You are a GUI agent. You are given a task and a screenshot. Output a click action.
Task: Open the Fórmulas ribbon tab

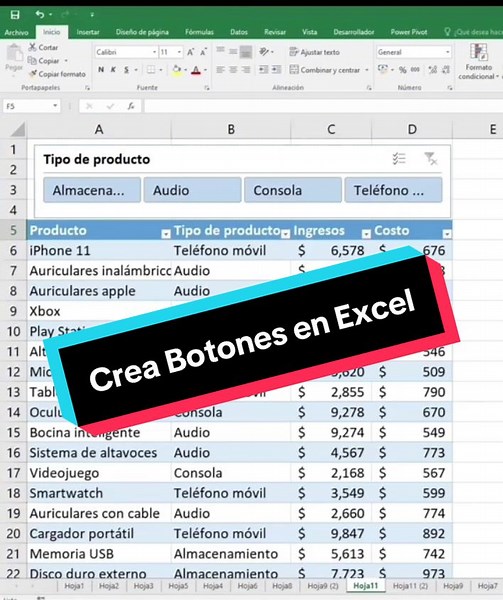pyautogui.click(x=199, y=32)
